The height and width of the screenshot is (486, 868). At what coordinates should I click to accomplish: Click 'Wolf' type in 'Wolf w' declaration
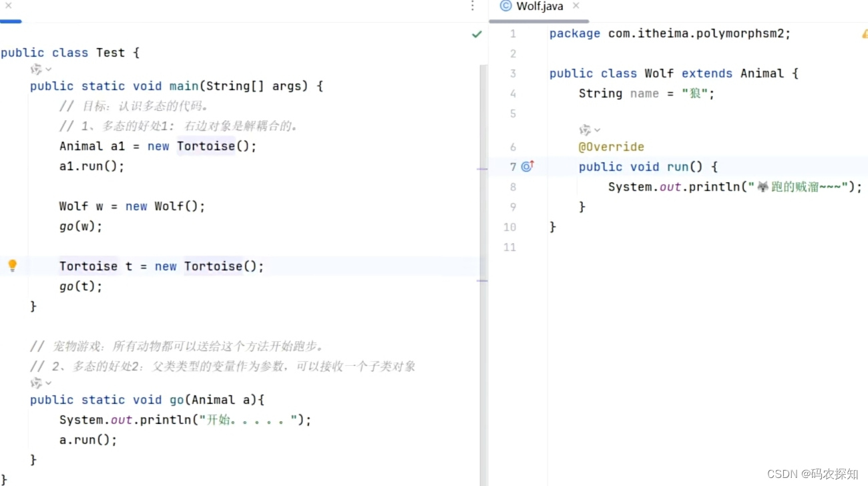[73, 206]
